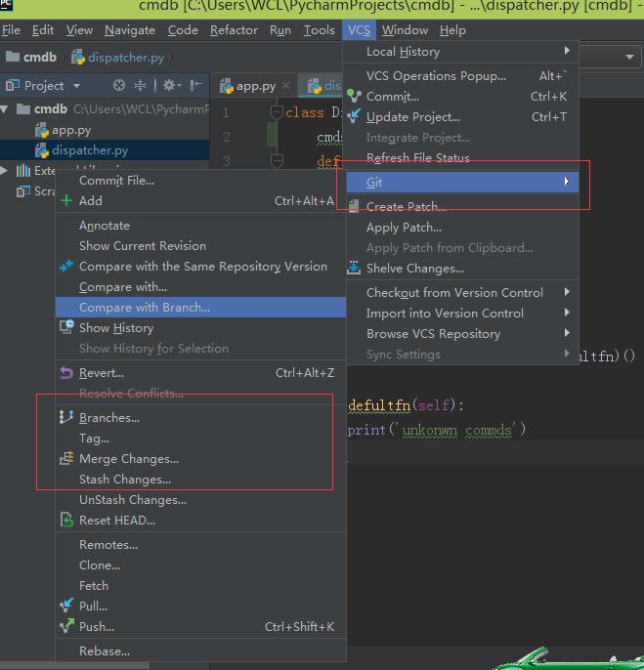Screen dimensions: 644x670
Task: Toggle code fold on def line 3
Action: pos(277,160)
